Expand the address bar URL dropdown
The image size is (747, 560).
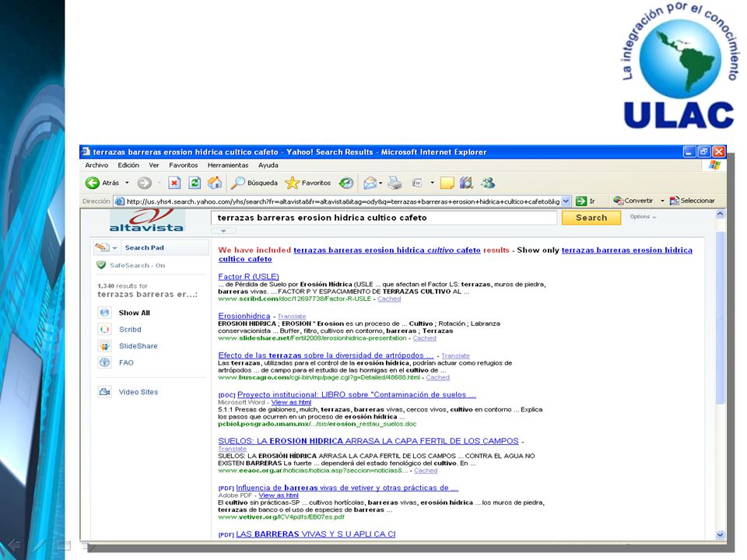tap(566, 201)
